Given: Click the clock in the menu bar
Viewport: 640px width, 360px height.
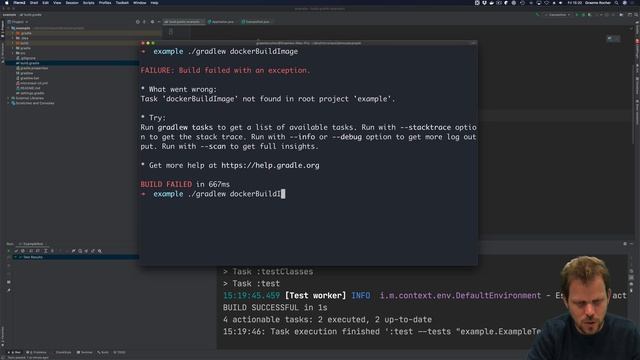Looking at the screenshot, I should coord(575,3).
